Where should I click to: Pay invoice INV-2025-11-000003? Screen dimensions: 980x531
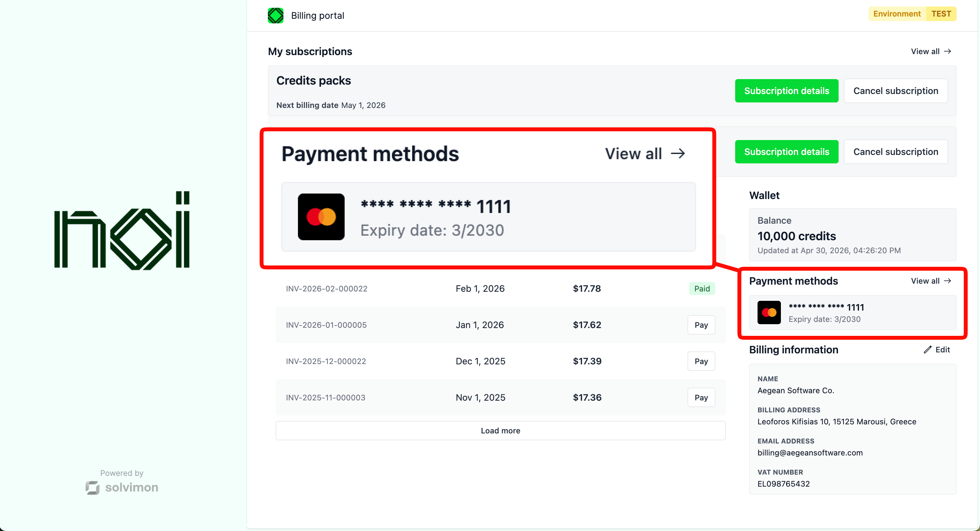[701, 397]
